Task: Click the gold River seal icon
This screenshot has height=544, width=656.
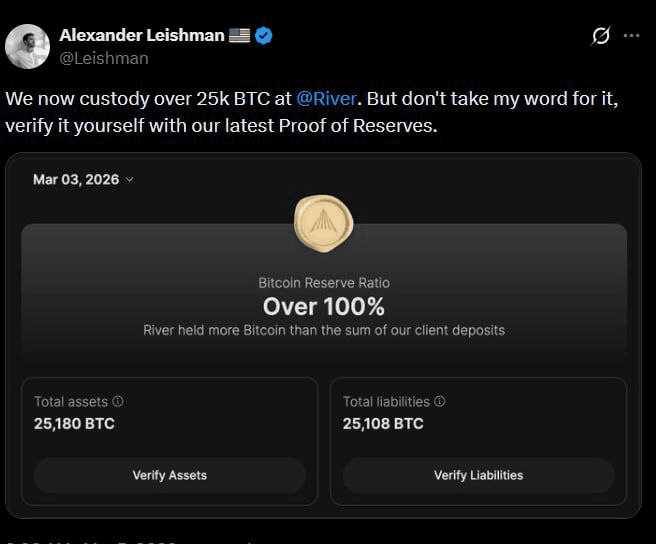Action: pyautogui.click(x=323, y=224)
